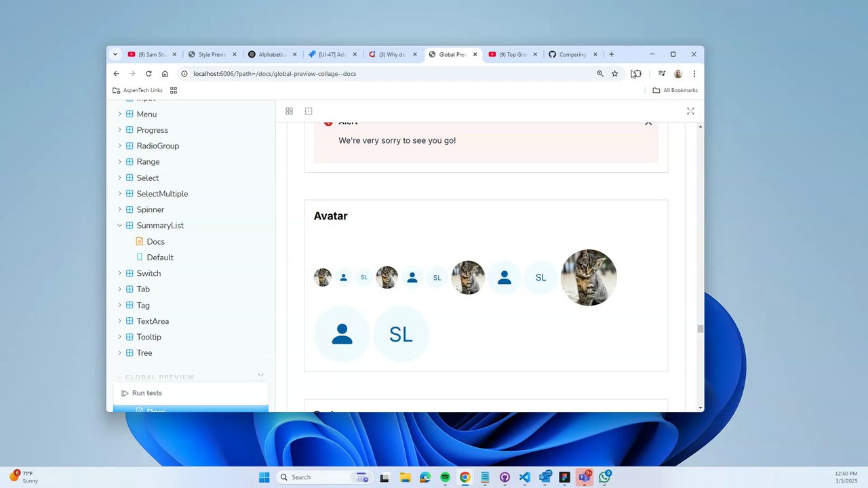Image resolution: width=868 pixels, height=488 pixels.
Task: Open the Windows Start menu
Action: (264, 477)
